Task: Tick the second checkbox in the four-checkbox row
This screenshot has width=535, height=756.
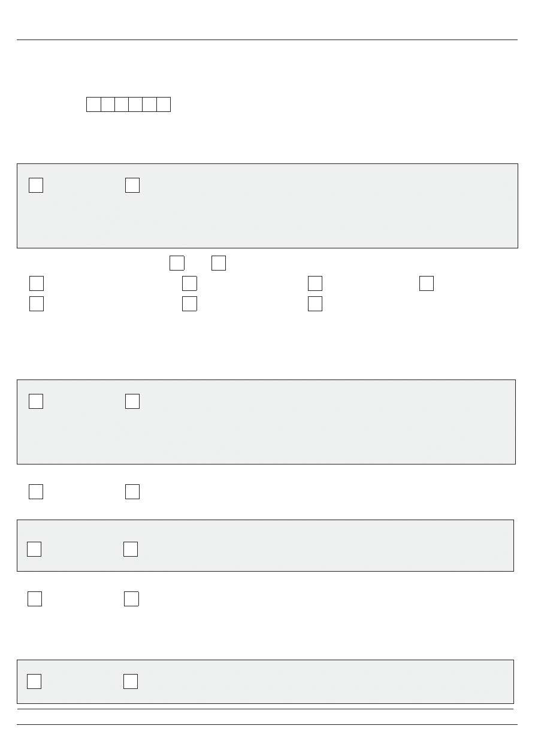Action: pos(189,283)
